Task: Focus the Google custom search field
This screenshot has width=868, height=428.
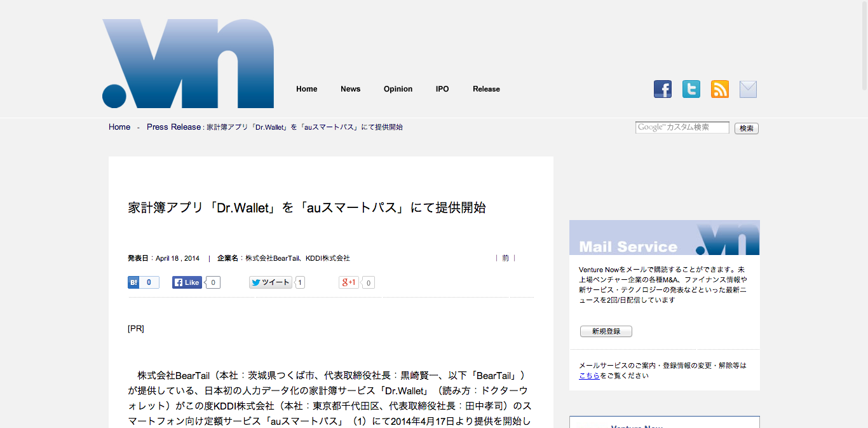Action: [x=682, y=127]
